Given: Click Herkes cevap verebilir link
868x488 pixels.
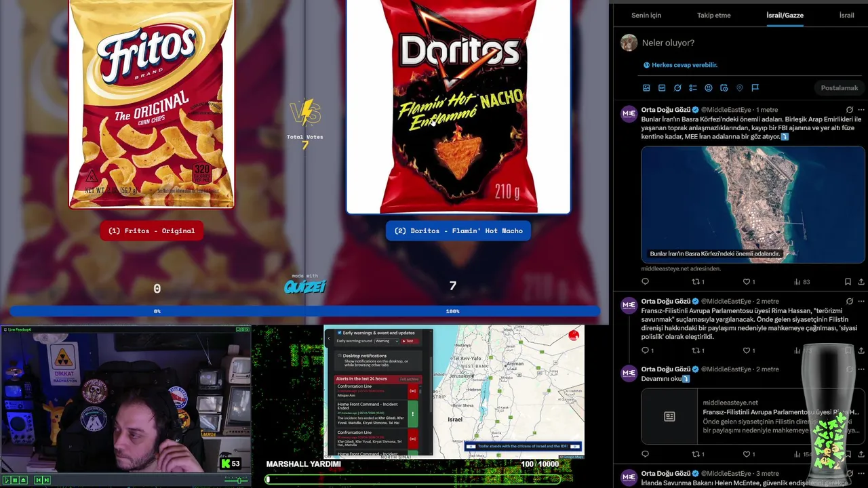Looking at the screenshot, I should tap(681, 65).
